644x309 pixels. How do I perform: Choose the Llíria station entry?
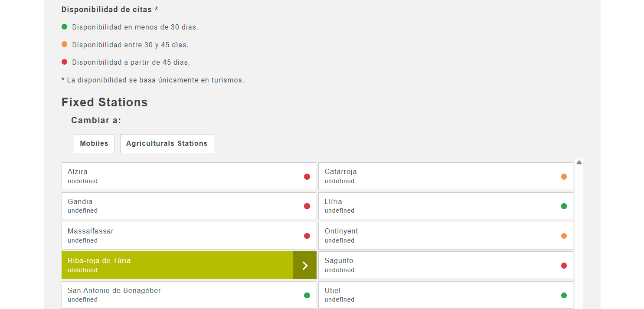pos(434,206)
